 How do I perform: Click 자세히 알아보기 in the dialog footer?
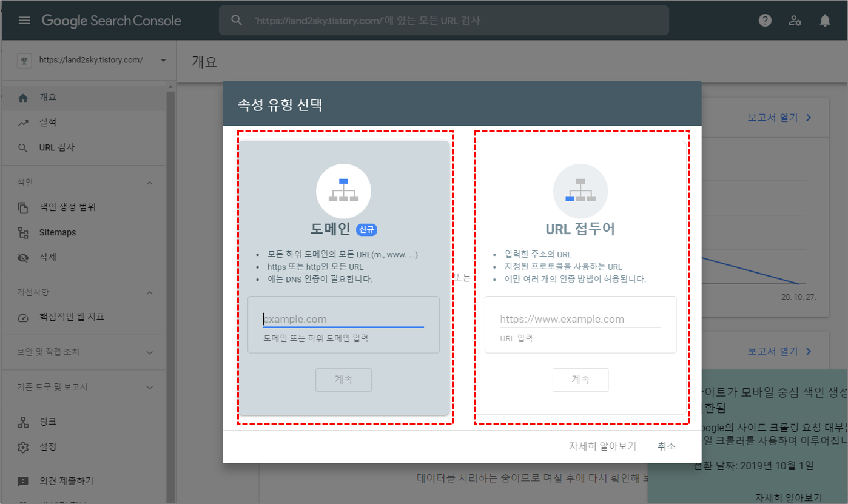pyautogui.click(x=603, y=446)
